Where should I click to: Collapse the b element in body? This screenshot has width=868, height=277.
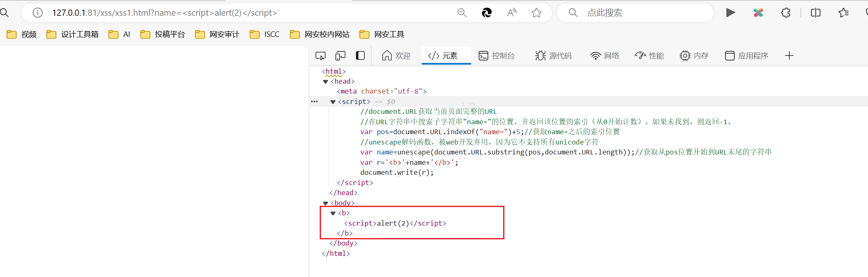pos(333,213)
